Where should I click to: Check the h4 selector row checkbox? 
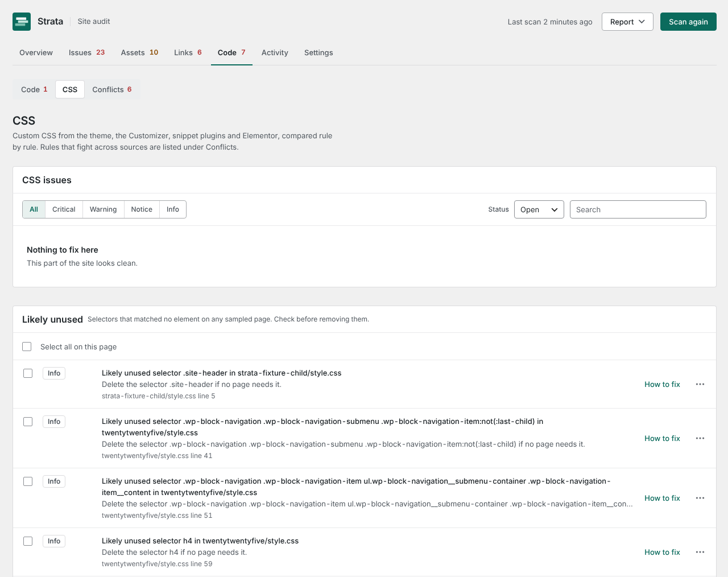28,541
